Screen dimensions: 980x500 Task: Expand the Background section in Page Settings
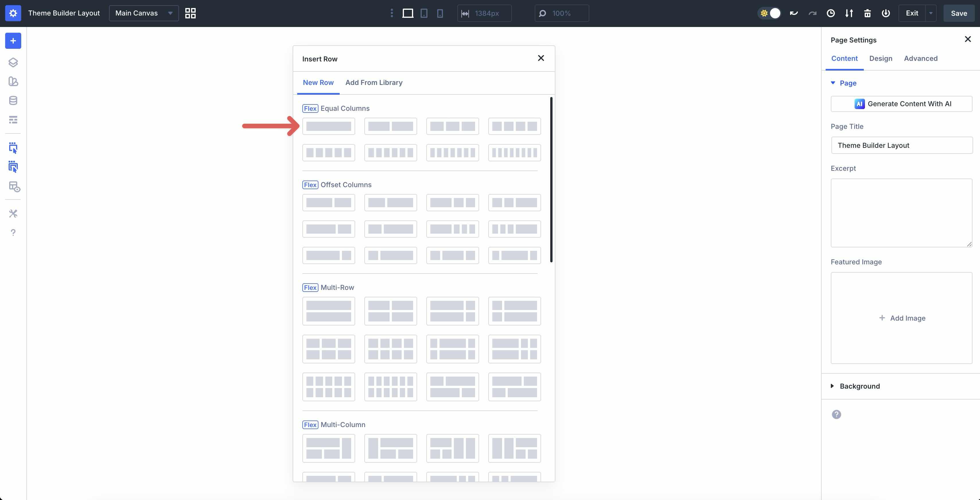pos(860,386)
